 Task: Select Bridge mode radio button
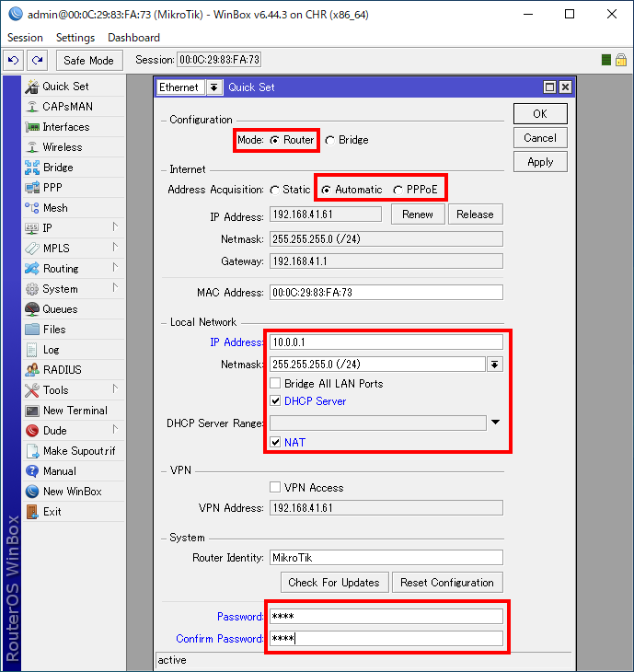pos(329,140)
